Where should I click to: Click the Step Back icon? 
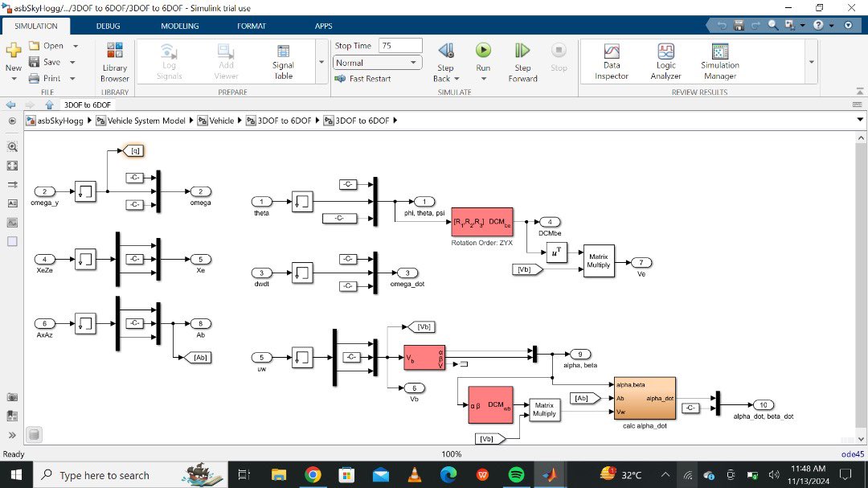tap(445, 51)
